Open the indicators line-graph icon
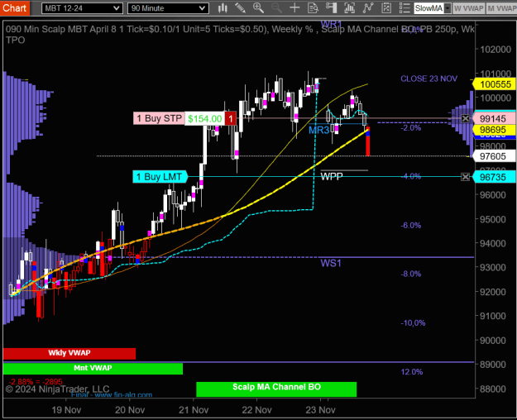Image resolution: width=517 pixels, height=420 pixels. [x=367, y=8]
